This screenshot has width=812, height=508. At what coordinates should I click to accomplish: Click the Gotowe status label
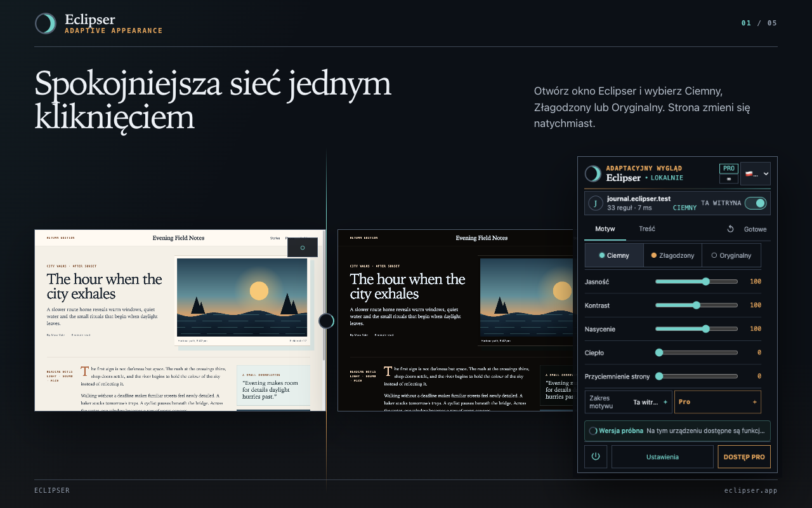755,229
